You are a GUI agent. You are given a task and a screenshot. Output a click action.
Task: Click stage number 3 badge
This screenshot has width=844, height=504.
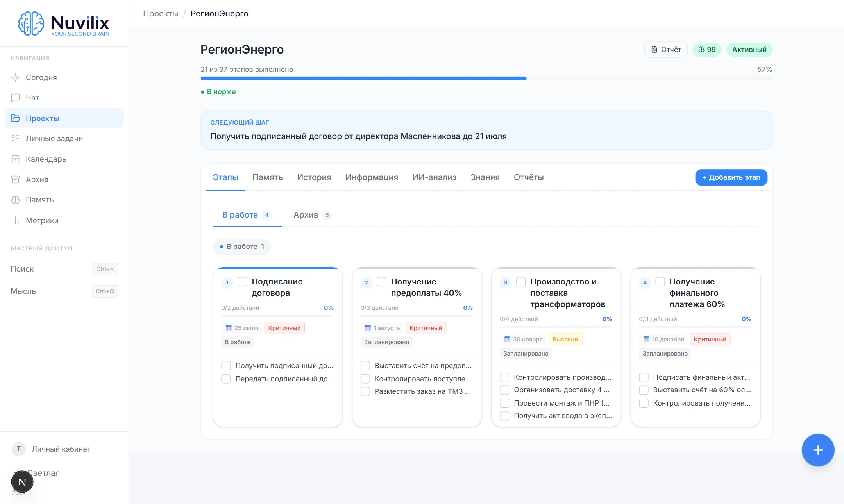click(506, 282)
